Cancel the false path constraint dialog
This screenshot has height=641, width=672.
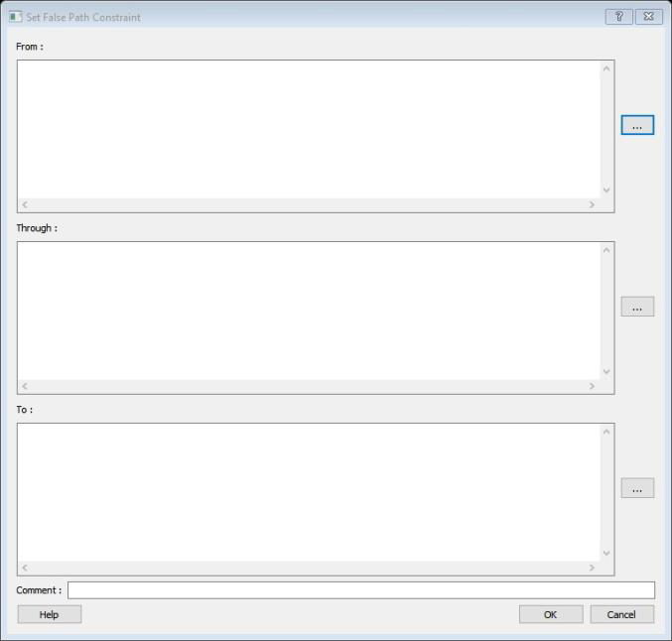(x=621, y=614)
